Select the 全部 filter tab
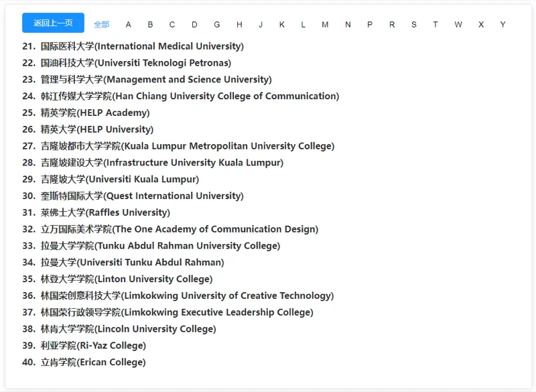This screenshot has width=536, height=392. (x=102, y=25)
